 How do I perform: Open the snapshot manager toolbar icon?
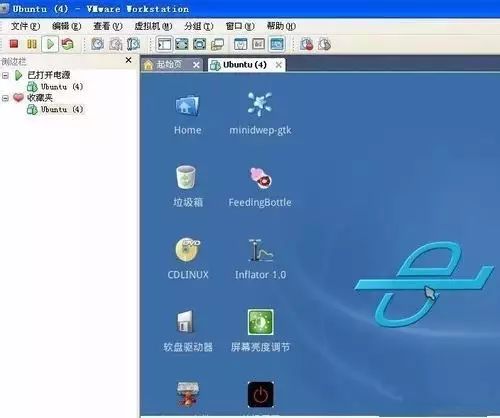(x=133, y=44)
